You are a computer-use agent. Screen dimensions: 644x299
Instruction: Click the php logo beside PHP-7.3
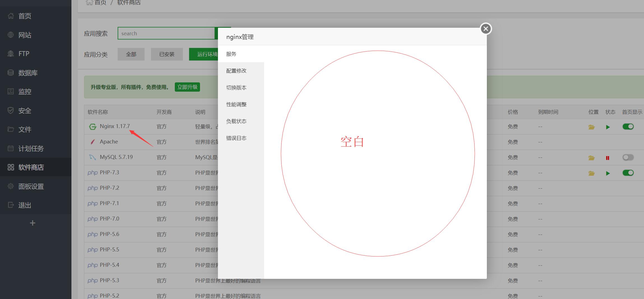(x=92, y=173)
